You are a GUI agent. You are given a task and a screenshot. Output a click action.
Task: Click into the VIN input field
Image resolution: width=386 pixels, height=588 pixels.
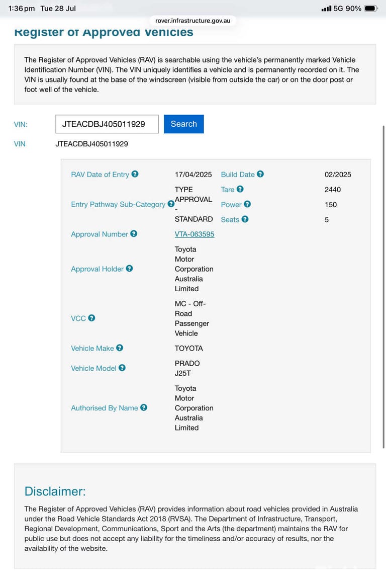tap(107, 124)
